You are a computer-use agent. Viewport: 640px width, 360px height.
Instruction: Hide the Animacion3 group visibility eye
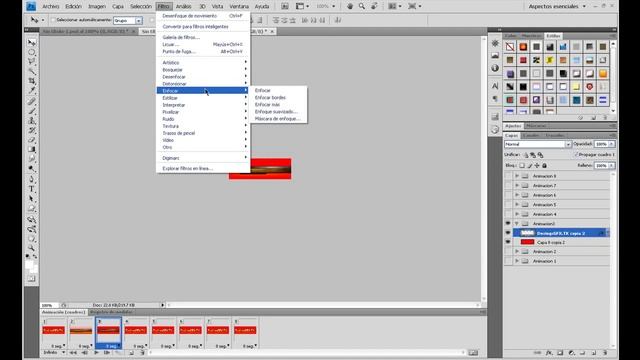coord(508,223)
